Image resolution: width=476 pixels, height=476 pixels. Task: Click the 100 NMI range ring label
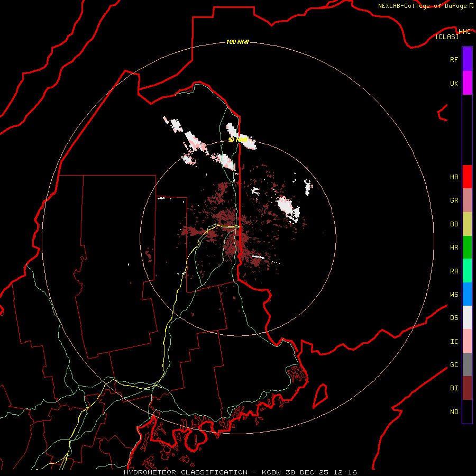pyautogui.click(x=237, y=42)
